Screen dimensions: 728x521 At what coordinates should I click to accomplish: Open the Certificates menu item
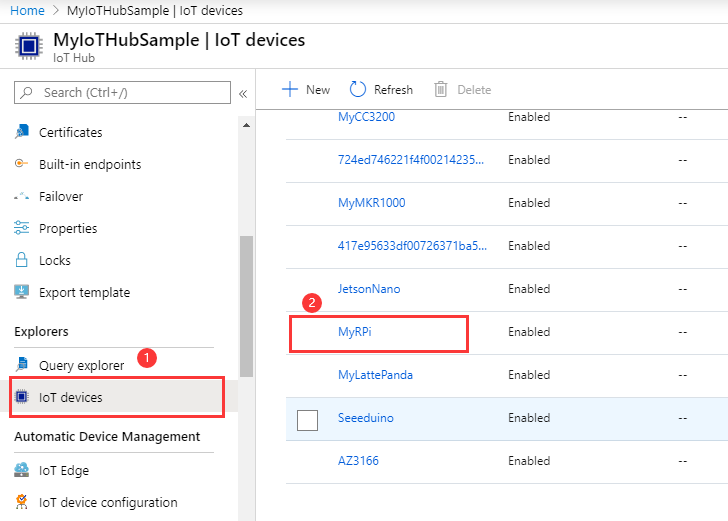71,132
